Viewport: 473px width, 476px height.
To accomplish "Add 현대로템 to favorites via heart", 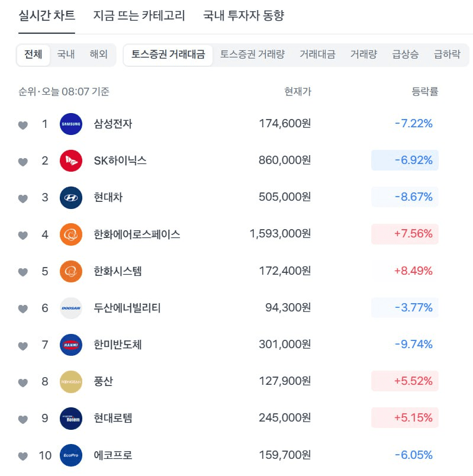I will click(x=23, y=419).
